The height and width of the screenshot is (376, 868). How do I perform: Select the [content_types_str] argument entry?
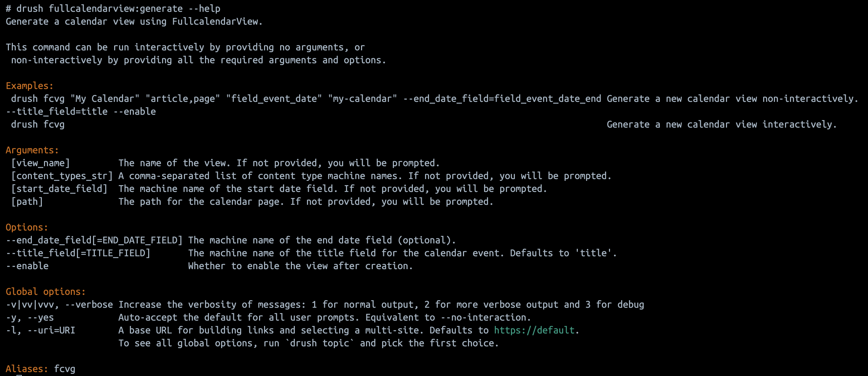pos(62,176)
